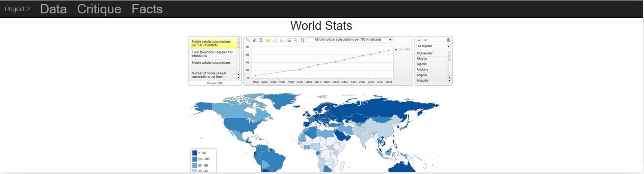The image size is (644, 174).
Task: Open the Data menu item
Action: 53,9
